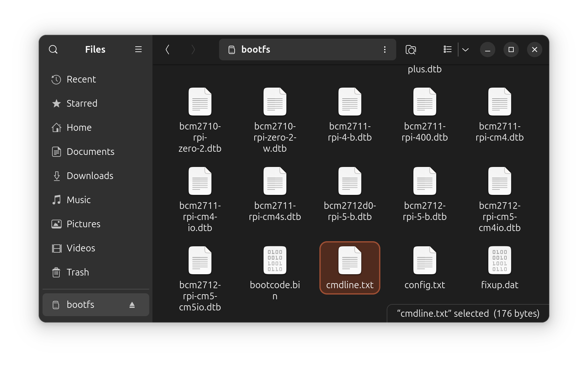Go back with the left arrow
The height and width of the screenshot is (365, 588).
[x=167, y=50]
